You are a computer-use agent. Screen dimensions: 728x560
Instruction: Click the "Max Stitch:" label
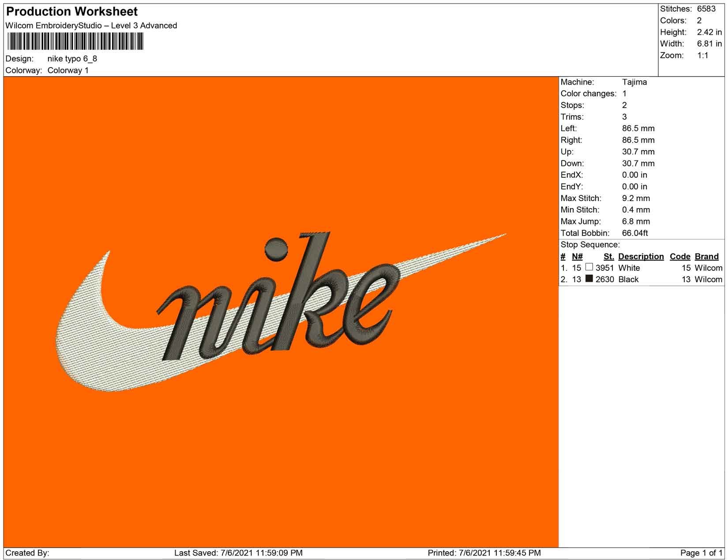[x=581, y=198]
